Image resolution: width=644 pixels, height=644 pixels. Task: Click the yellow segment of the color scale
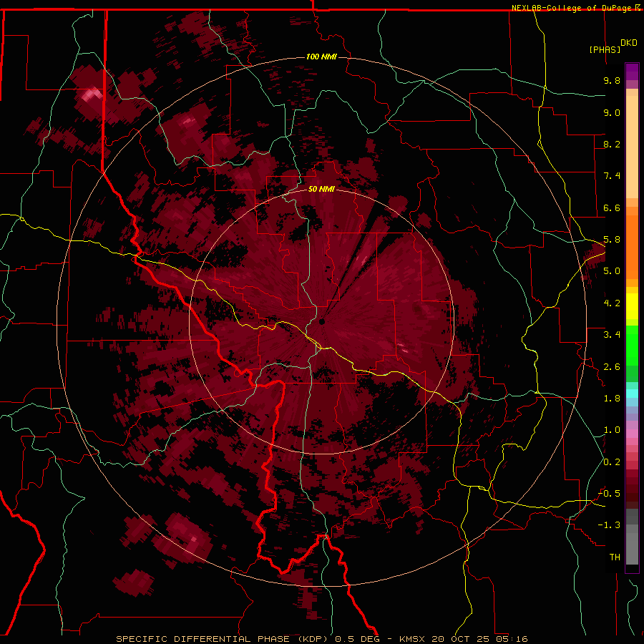[x=632, y=306]
